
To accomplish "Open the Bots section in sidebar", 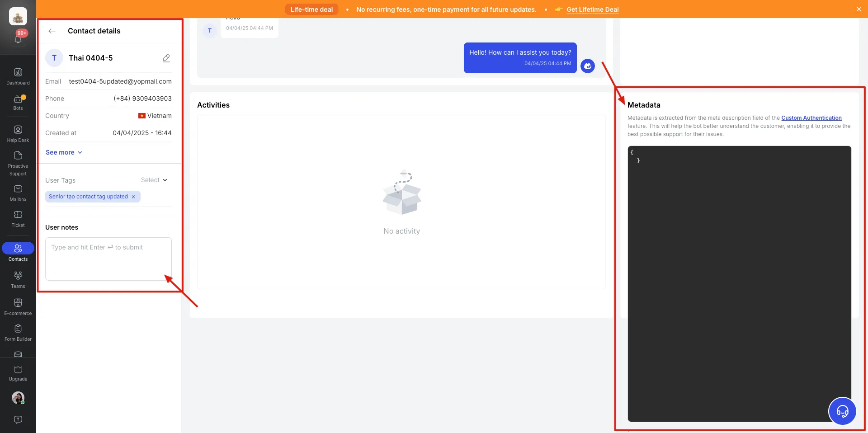I will click(18, 103).
